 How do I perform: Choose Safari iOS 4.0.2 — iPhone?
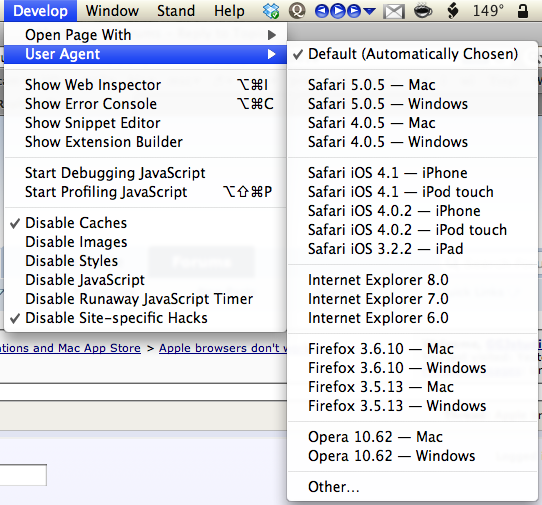pos(412,211)
